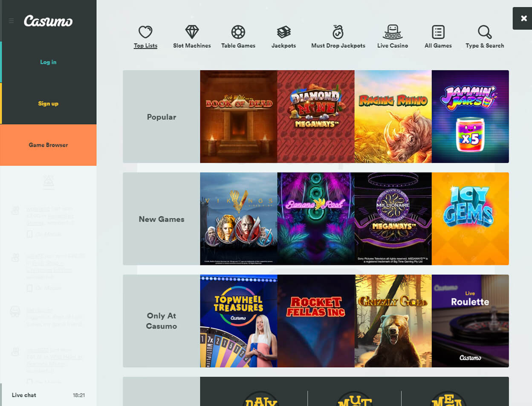Click the All Games tab label

click(438, 46)
